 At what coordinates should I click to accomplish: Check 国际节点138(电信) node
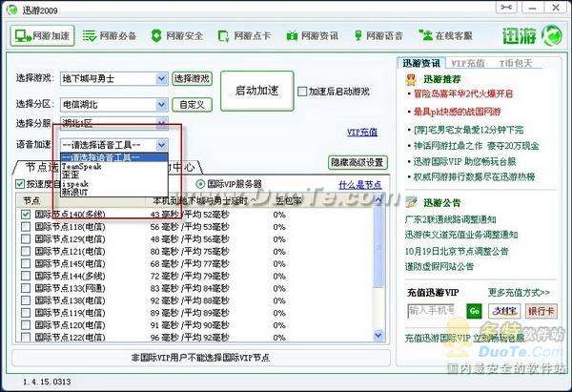[x=25, y=300]
